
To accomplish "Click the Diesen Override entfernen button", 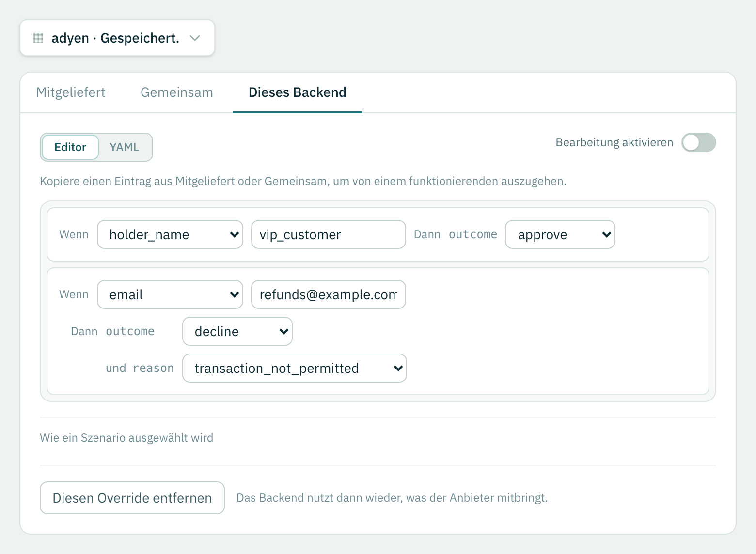I will (132, 498).
